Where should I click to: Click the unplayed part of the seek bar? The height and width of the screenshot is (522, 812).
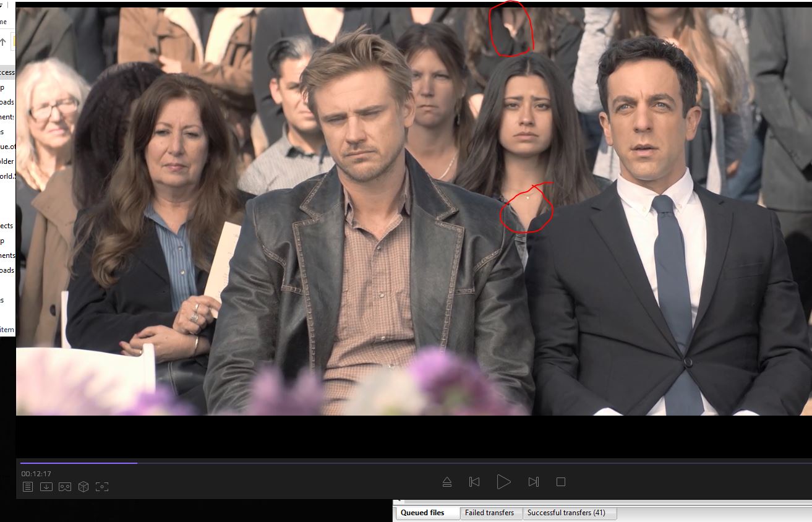click(470, 463)
